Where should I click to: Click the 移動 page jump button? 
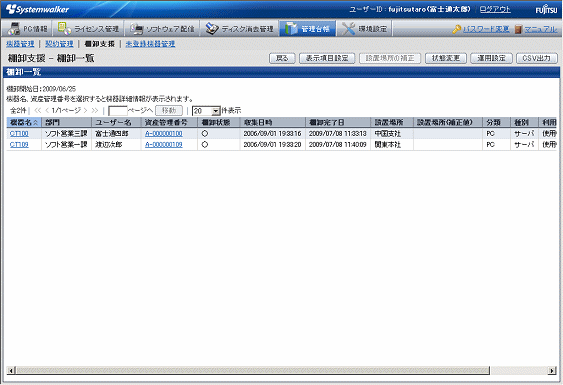[x=169, y=111]
